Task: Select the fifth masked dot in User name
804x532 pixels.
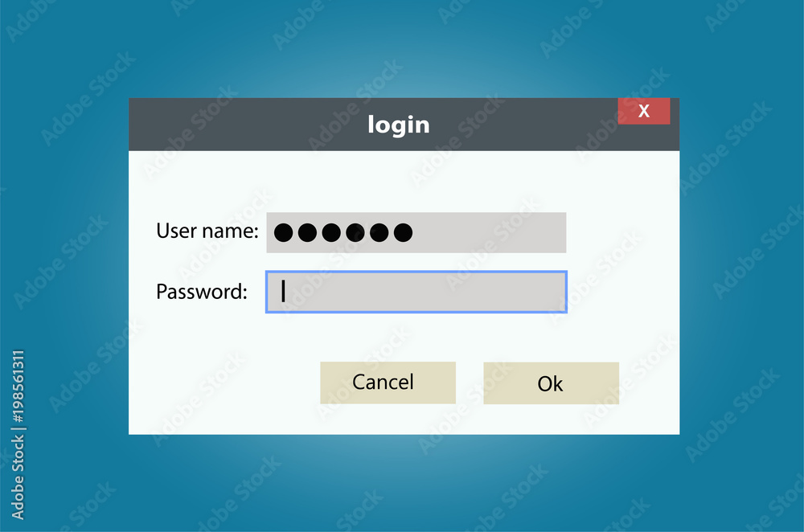Action: [x=379, y=233]
